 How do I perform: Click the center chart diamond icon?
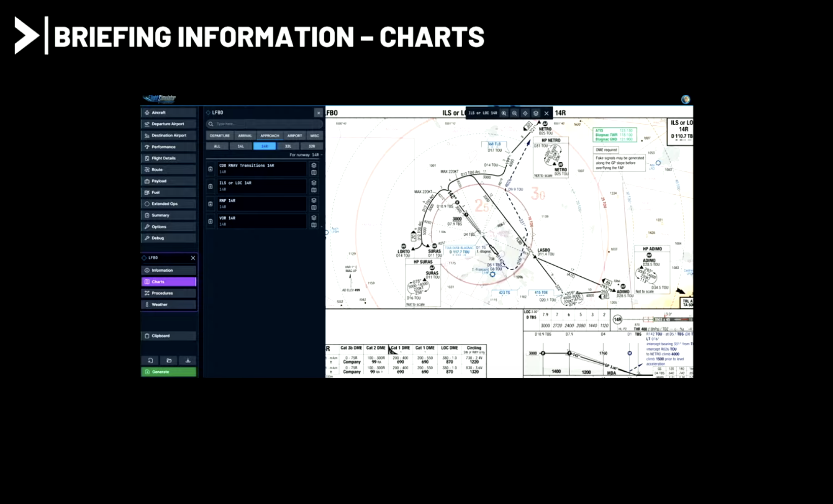tap(525, 113)
